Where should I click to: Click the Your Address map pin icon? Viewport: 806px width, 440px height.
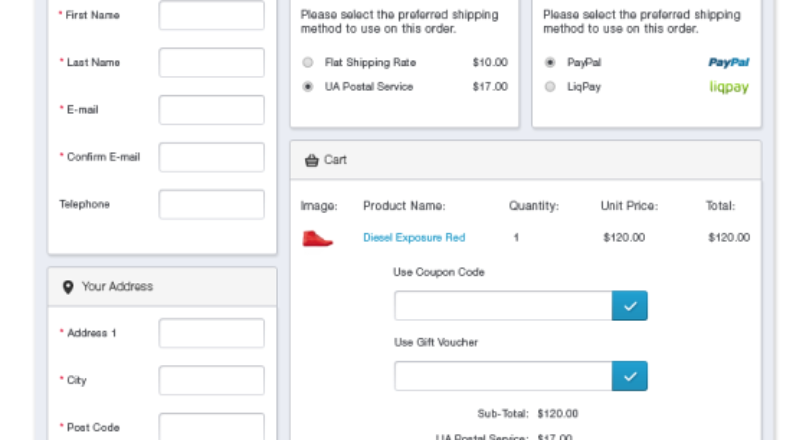click(x=68, y=287)
